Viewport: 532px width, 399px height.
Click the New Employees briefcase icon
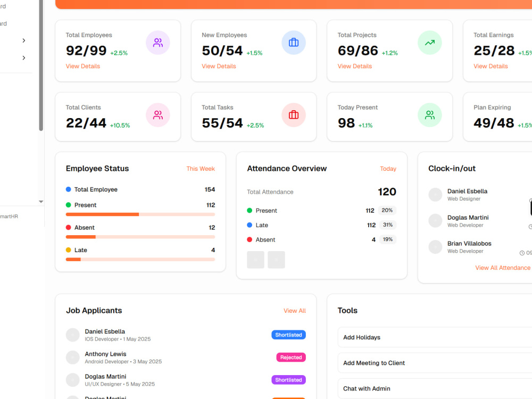[294, 43]
